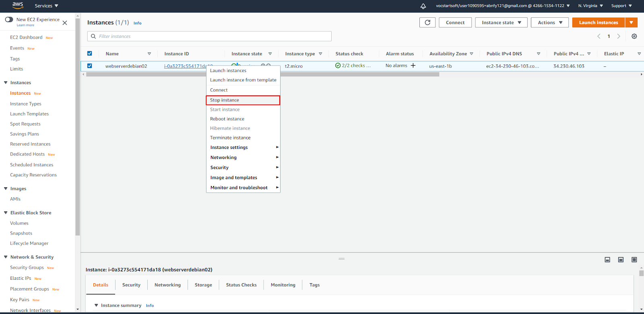
Task: Minimize the details split panel
Action: click(607, 260)
